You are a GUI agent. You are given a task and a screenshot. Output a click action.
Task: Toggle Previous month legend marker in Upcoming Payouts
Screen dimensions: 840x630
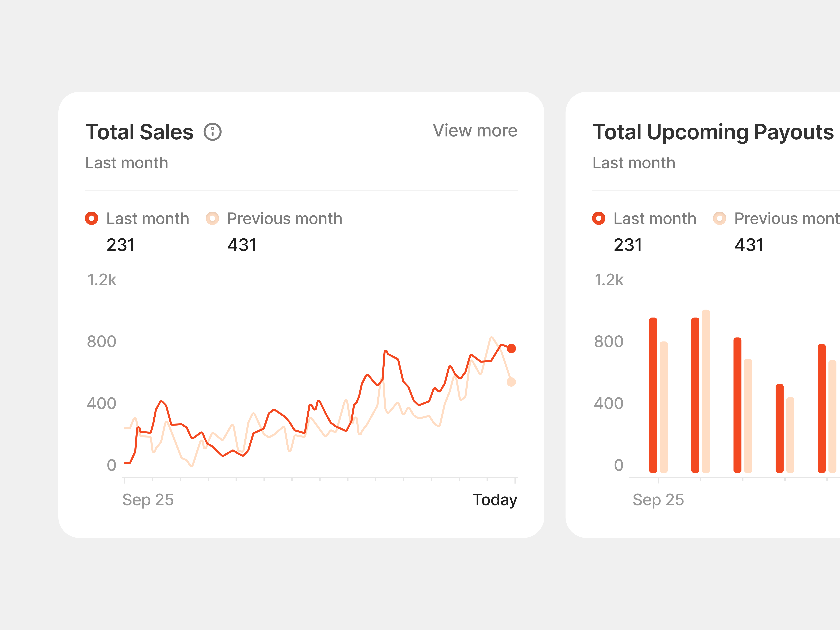point(720,218)
